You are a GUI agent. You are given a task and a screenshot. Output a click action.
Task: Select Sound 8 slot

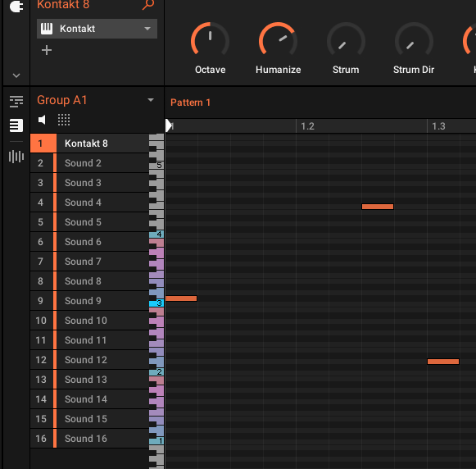click(x=89, y=281)
